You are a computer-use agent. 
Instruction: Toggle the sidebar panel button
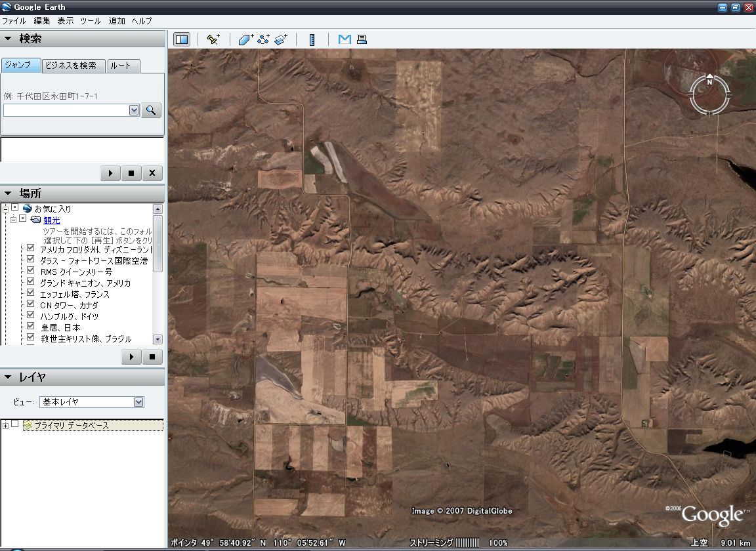[x=182, y=39]
